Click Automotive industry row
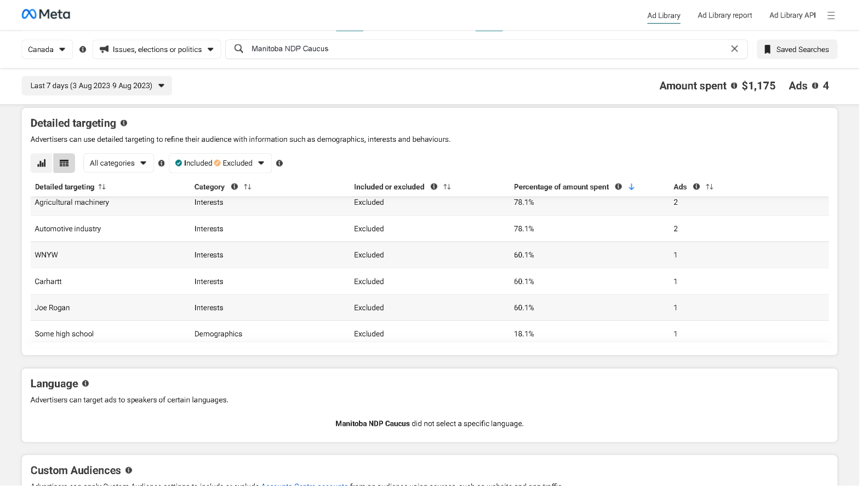 430,229
